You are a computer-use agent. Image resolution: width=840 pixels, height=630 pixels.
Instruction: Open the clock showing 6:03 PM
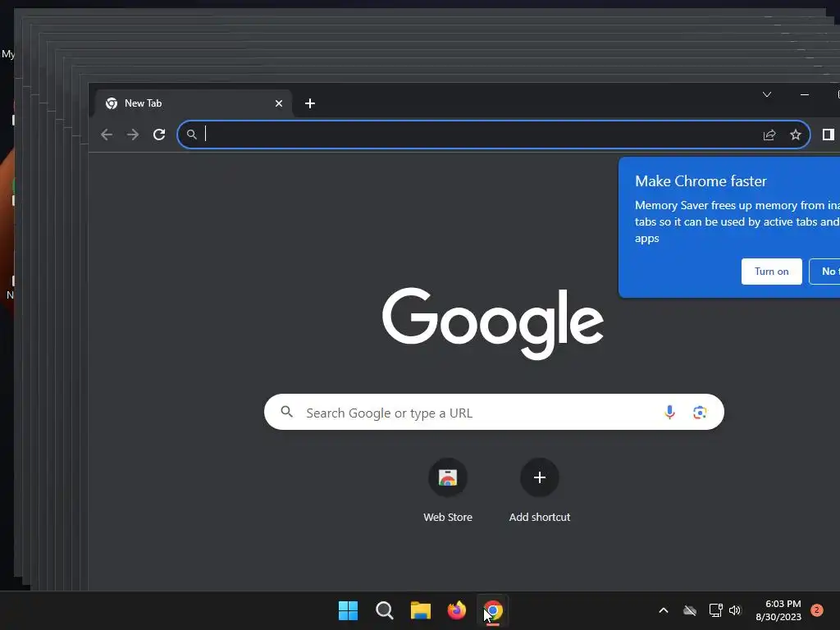[778, 610]
